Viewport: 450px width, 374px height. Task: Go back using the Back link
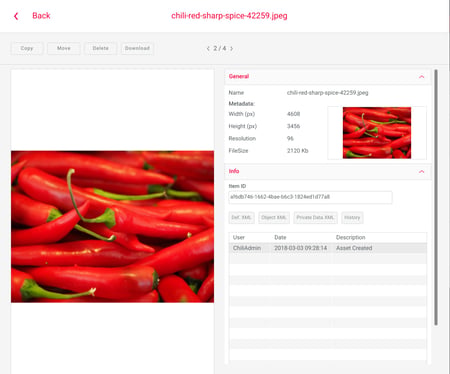click(41, 16)
